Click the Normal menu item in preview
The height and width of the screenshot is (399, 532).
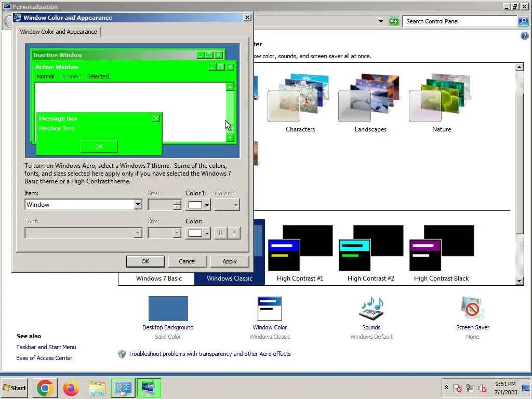pyautogui.click(x=46, y=76)
